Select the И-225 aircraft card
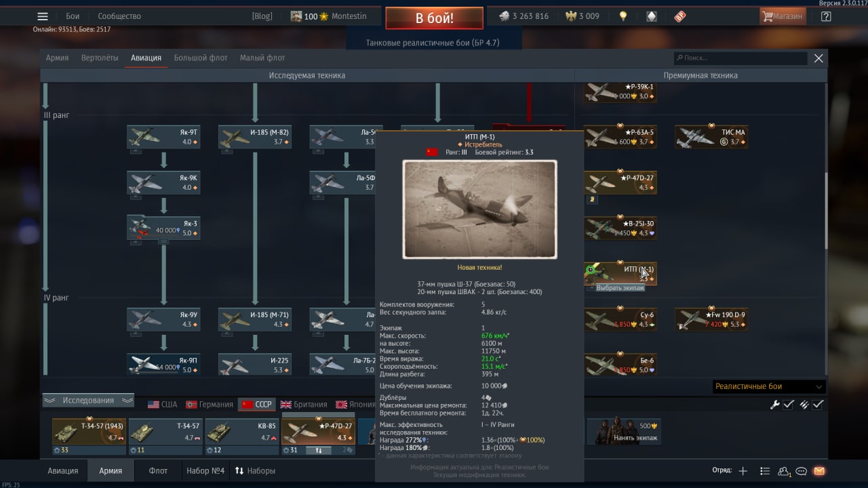Image resolution: width=868 pixels, height=488 pixels. coord(255,364)
